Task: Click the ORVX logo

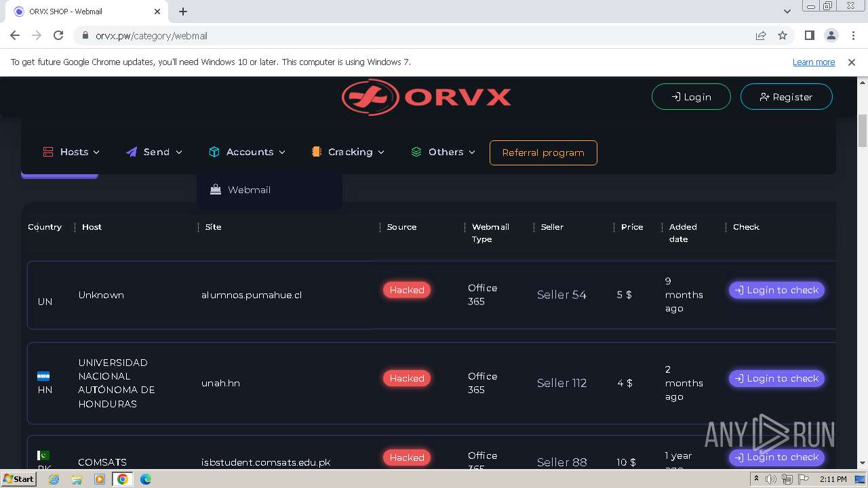Action: pos(426,97)
